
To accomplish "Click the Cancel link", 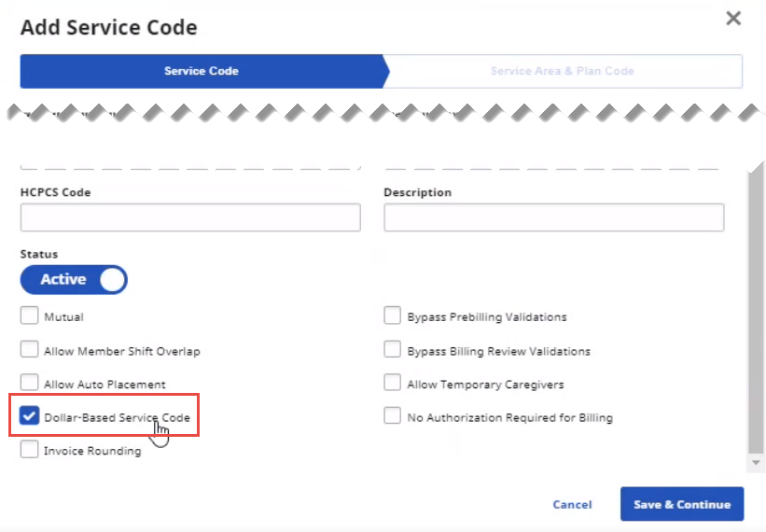I will coord(572,504).
